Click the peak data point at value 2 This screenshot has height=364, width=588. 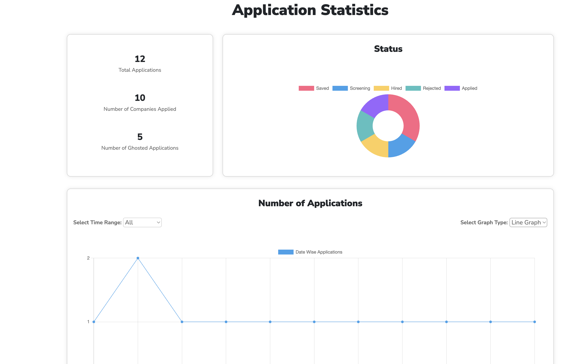click(138, 258)
